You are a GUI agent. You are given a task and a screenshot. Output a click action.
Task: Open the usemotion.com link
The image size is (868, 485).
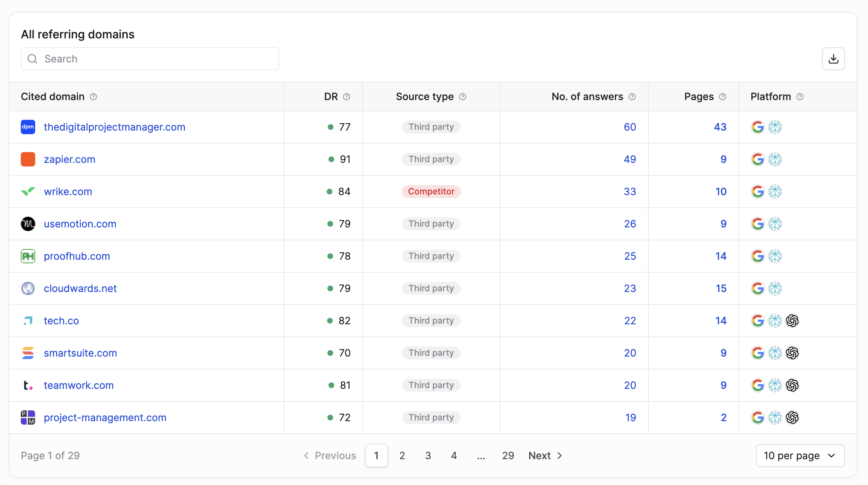pos(80,224)
